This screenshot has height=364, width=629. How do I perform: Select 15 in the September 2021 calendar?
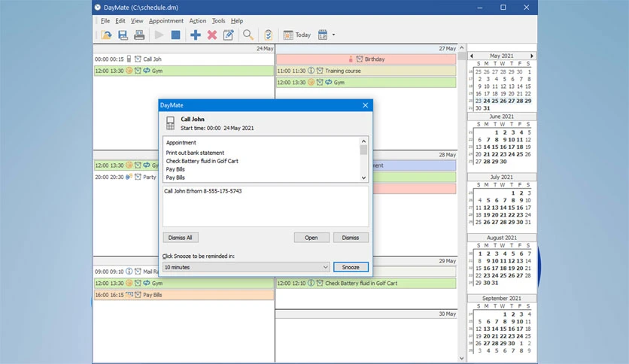503,329
